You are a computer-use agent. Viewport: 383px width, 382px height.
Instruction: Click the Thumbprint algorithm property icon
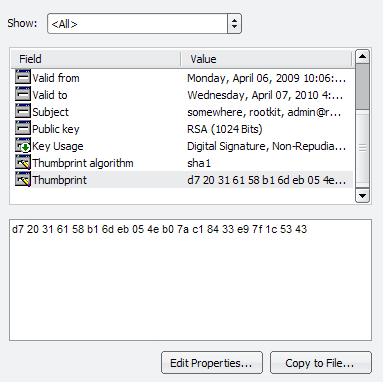[23, 162]
